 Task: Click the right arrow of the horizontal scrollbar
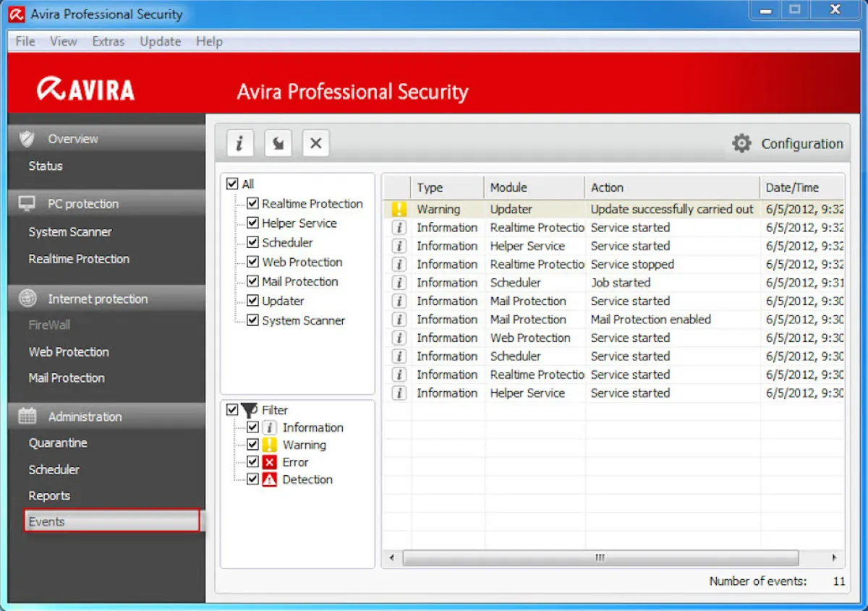tap(834, 558)
